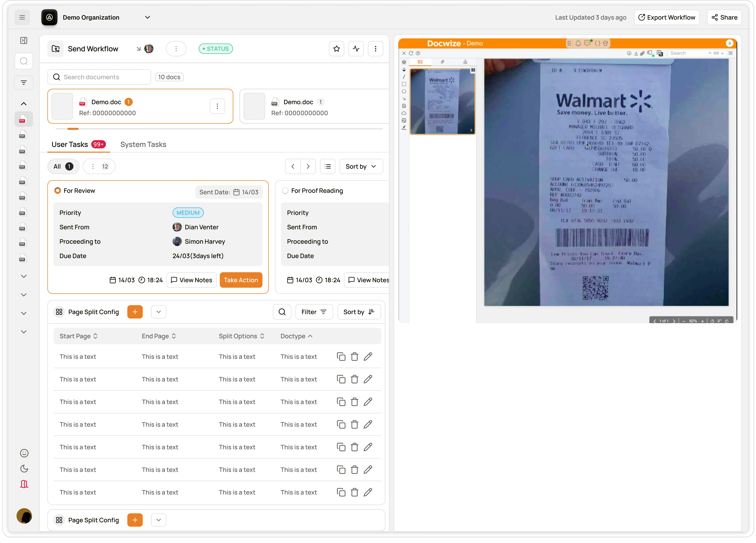The height and width of the screenshot is (543, 756).
Task: Toggle the STATUS badge
Action: coord(216,49)
